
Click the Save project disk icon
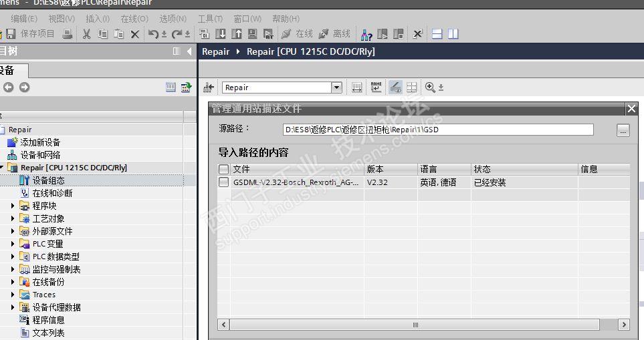11,33
